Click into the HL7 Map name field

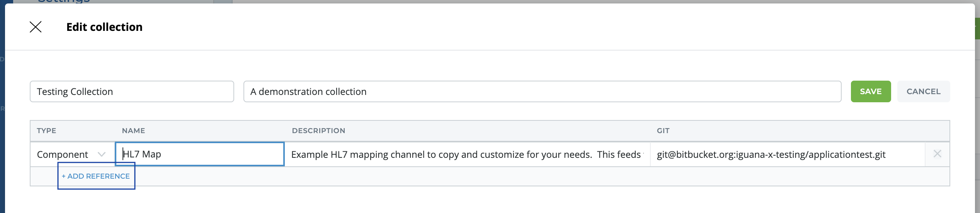(x=200, y=154)
